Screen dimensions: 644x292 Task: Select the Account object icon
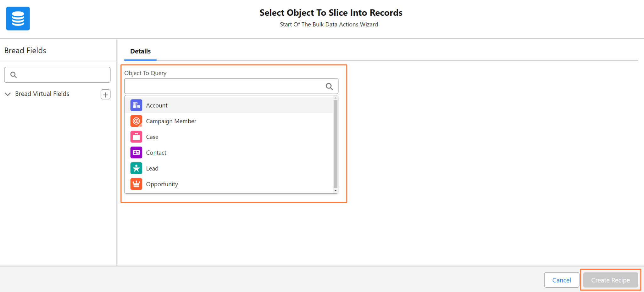[x=136, y=105]
